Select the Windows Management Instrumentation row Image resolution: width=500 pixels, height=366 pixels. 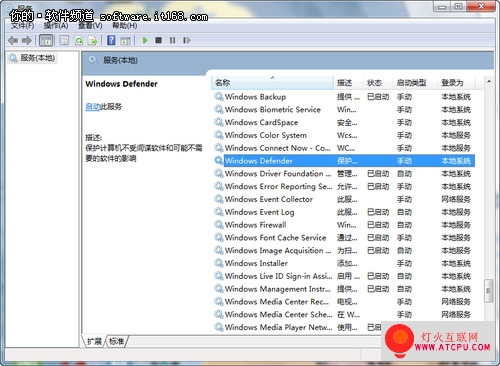click(x=344, y=289)
